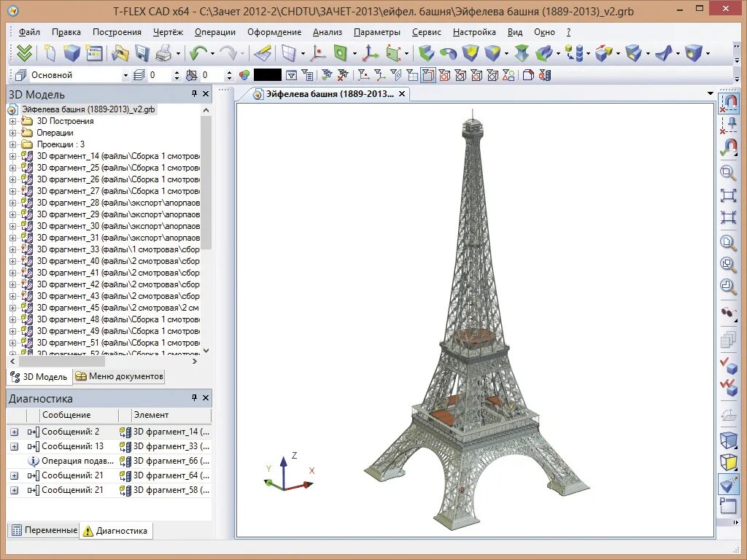Pin the Диагностика panel
Screen dimensions: 747x560
[194, 397]
